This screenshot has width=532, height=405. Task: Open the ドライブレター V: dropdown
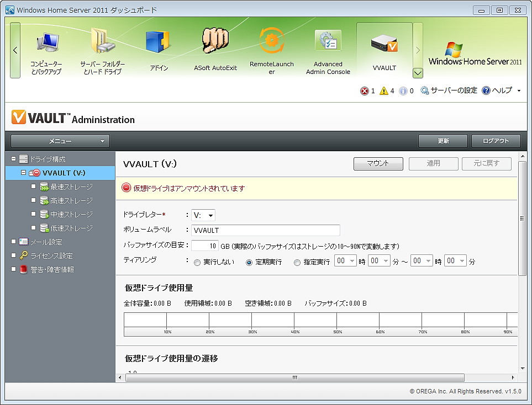203,215
